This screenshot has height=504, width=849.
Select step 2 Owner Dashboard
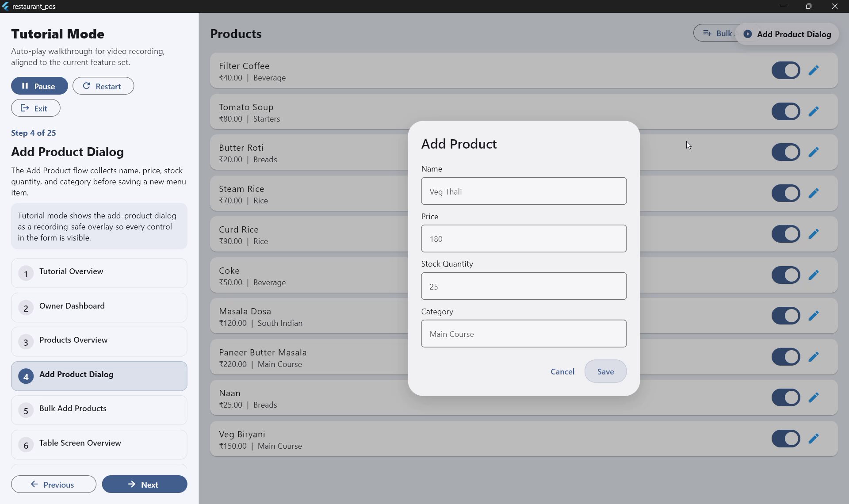tap(99, 307)
